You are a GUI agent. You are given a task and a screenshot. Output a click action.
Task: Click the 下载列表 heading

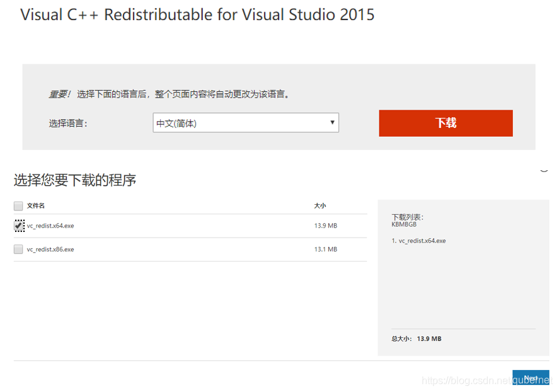(x=408, y=217)
